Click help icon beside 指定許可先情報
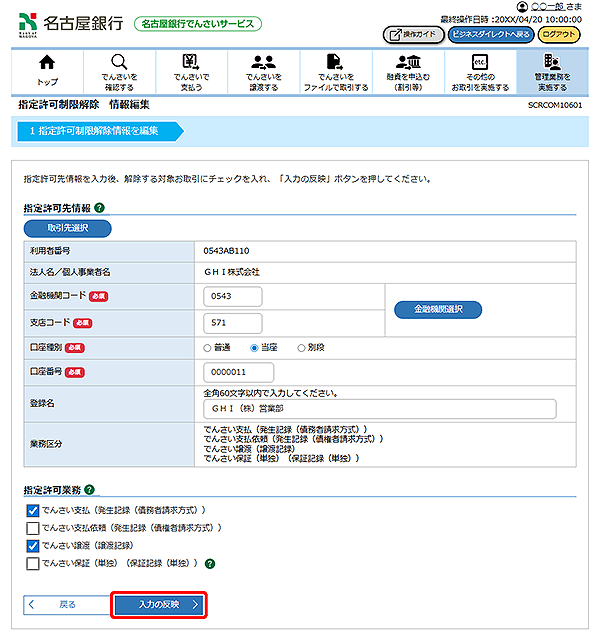Viewport: 600px width, 635px height. pos(99,208)
